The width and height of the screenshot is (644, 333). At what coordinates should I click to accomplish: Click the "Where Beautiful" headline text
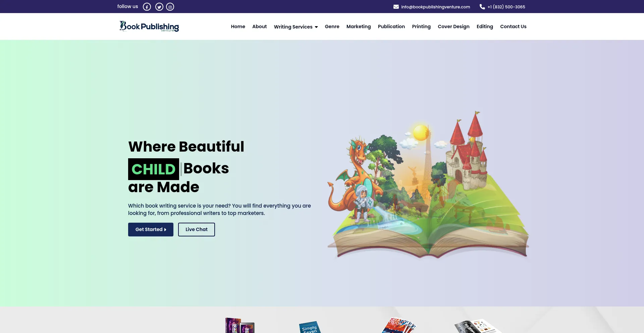pyautogui.click(x=186, y=147)
